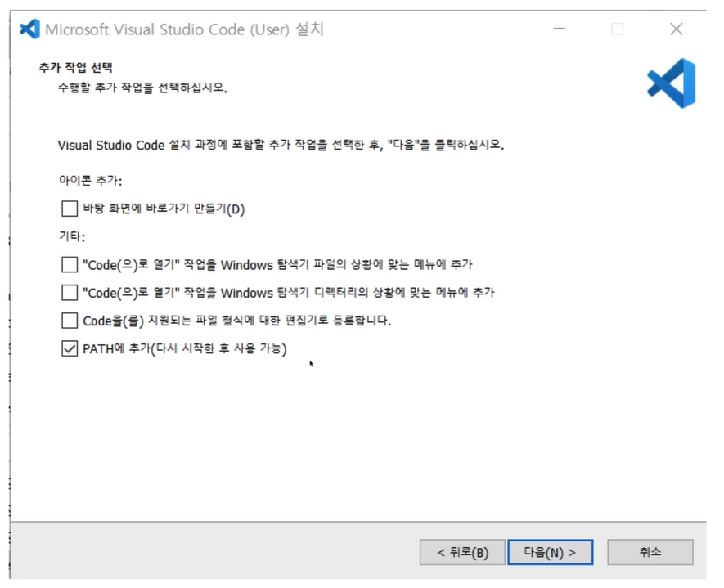Click the 기타: section label

(72, 236)
